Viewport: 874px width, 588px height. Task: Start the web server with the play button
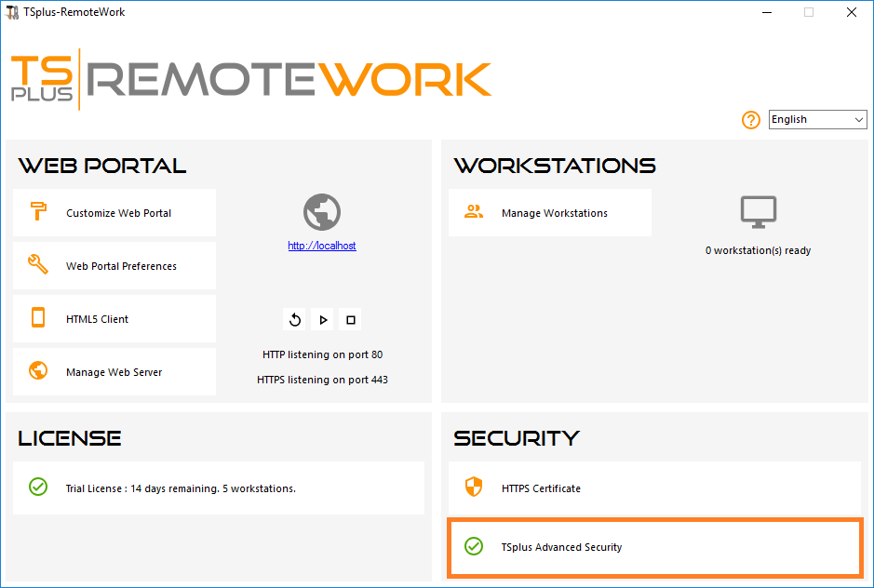coord(322,319)
